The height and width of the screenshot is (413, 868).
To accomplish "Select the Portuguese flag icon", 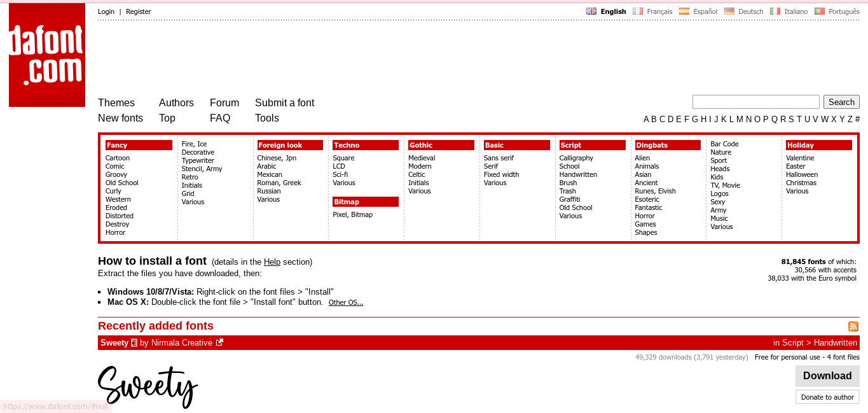I will (x=820, y=11).
